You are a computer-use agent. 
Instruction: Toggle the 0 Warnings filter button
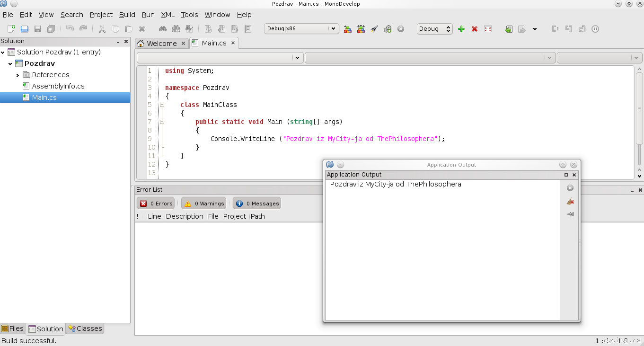tap(203, 204)
